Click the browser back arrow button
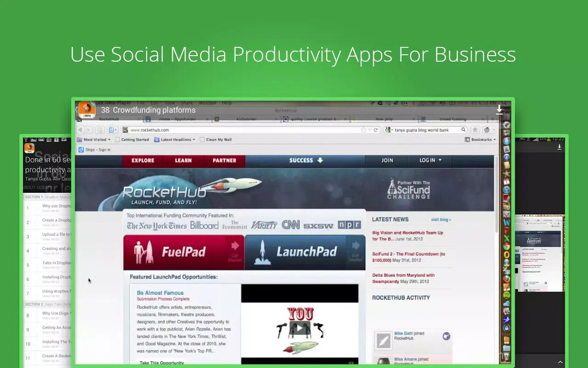 pyautogui.click(x=80, y=130)
